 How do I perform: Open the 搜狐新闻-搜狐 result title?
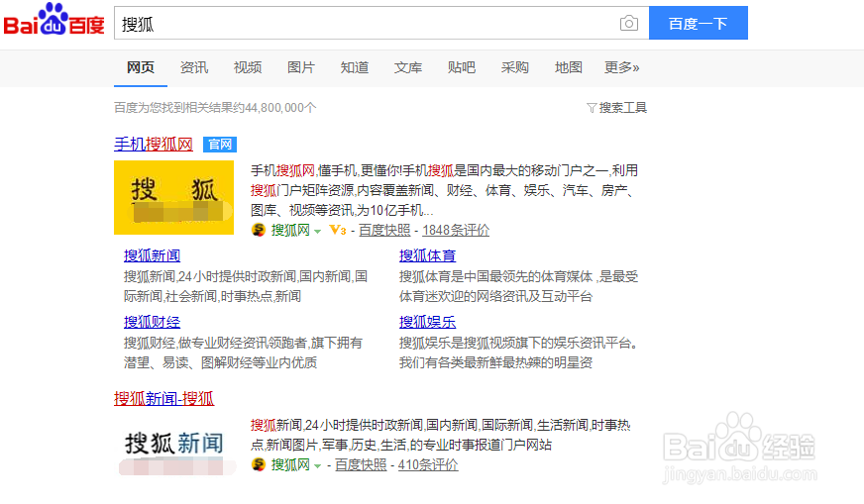(x=163, y=398)
